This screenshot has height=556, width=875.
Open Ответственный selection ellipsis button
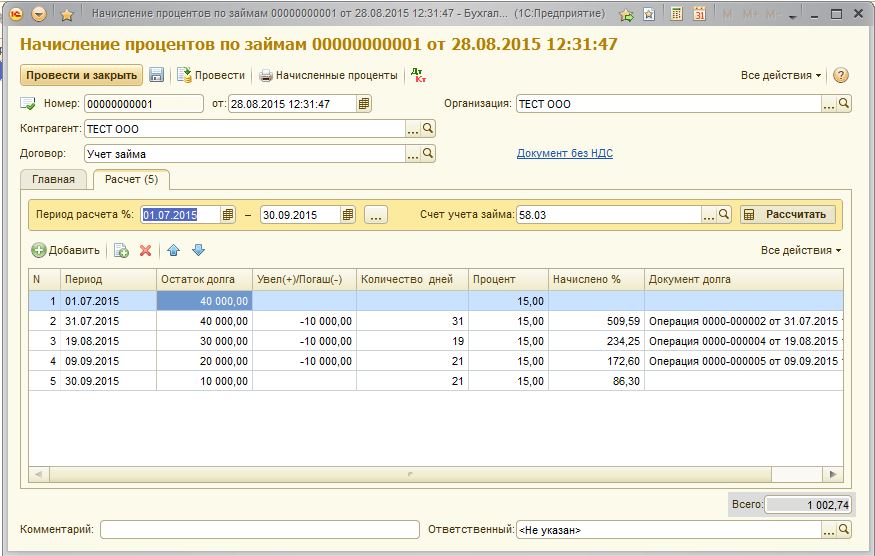[x=829, y=530]
